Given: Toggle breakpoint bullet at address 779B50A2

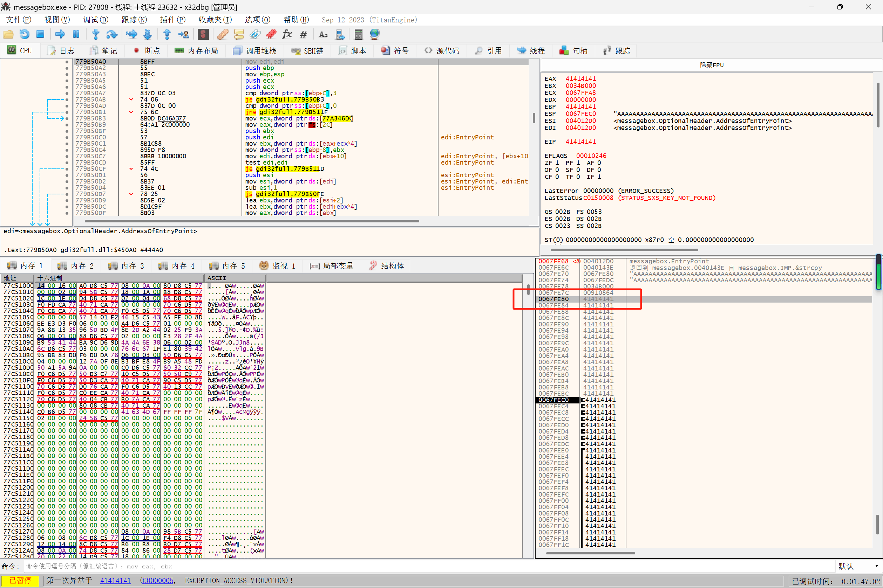Looking at the screenshot, I should (x=67, y=68).
